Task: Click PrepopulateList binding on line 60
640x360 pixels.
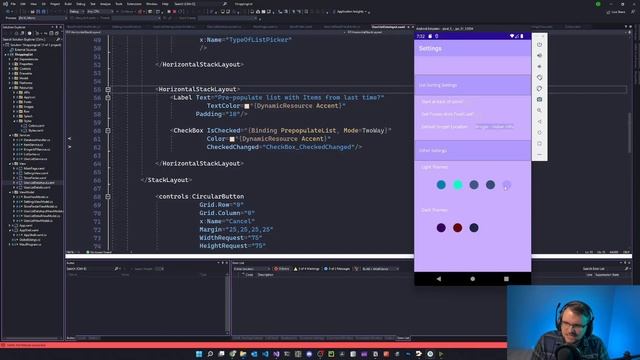Action: tap(309, 131)
